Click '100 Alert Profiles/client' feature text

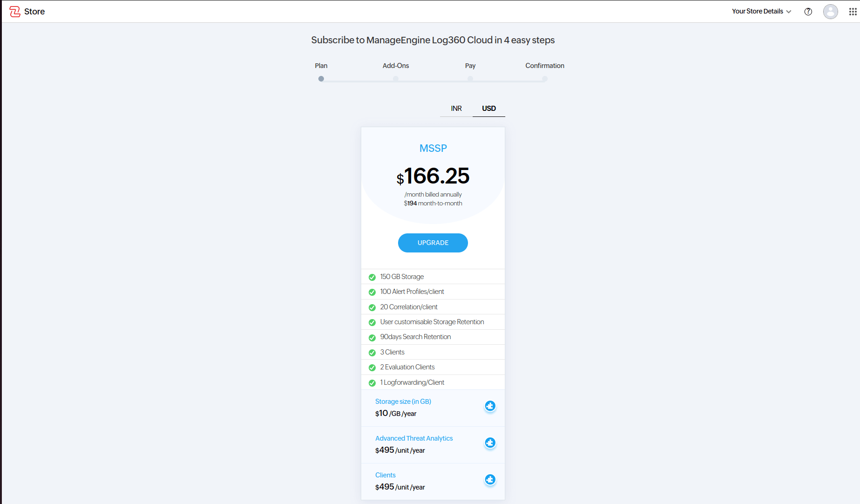tap(412, 292)
